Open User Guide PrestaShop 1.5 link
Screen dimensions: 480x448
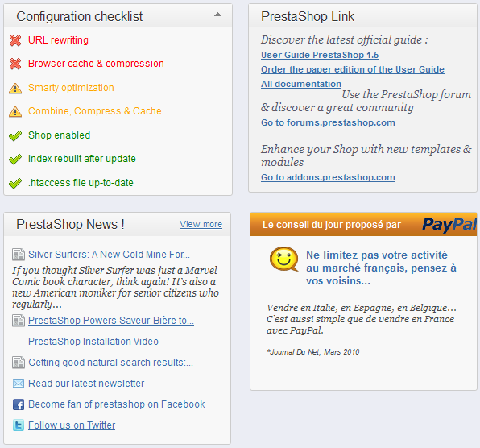click(x=320, y=55)
